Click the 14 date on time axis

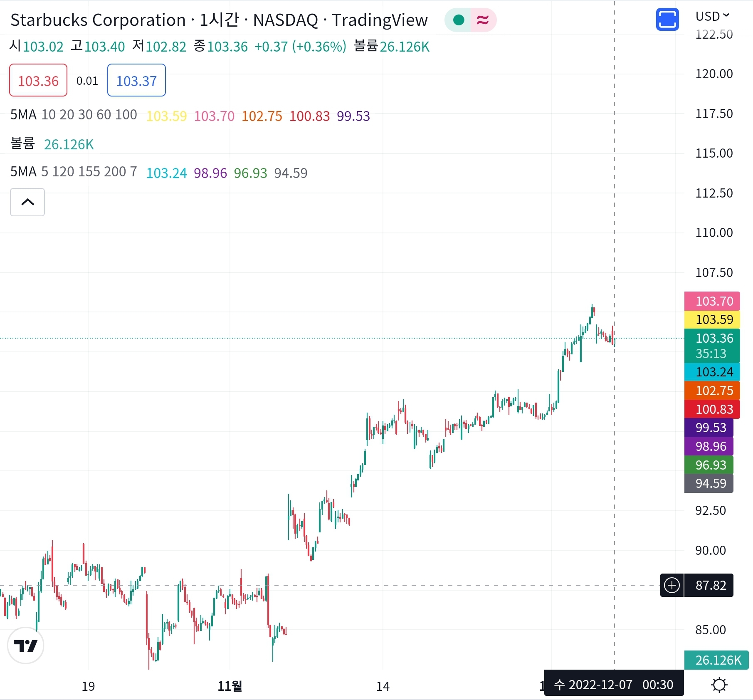(x=383, y=686)
